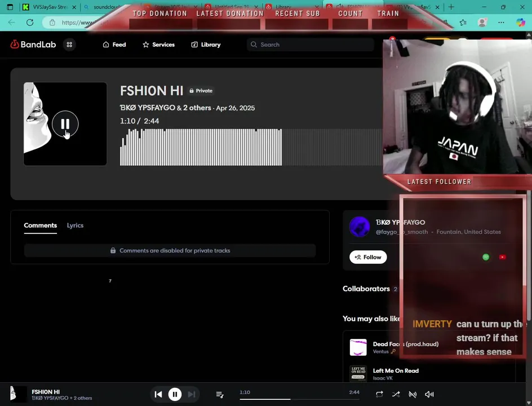Click the page vertical scrollbar
This screenshot has width=532, height=406.
tap(529, 217)
